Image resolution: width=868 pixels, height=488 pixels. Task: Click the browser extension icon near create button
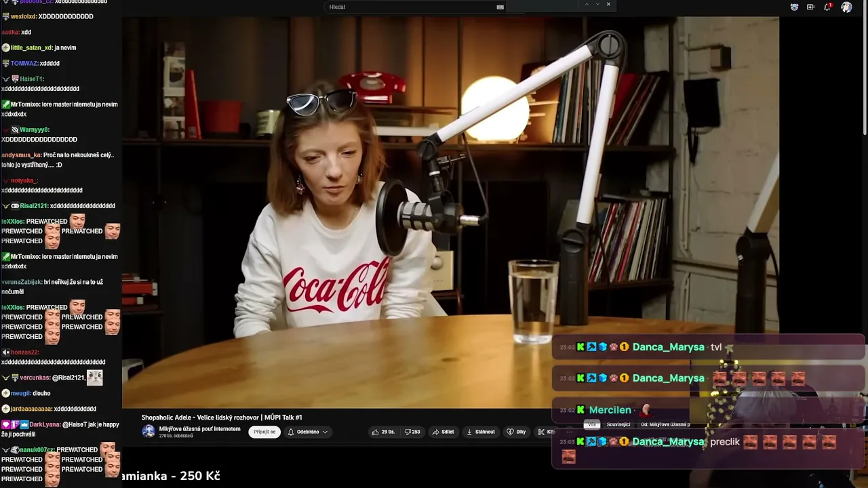coord(794,7)
